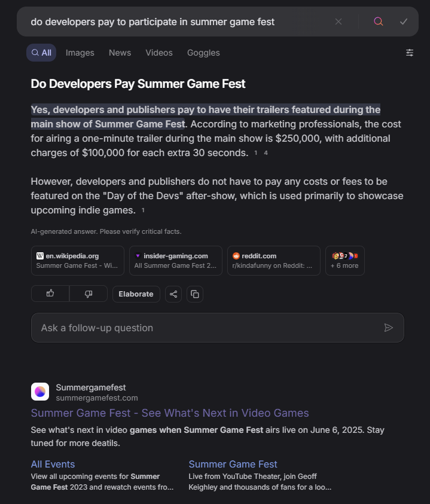Clear the search query with X icon
Viewport: 430px width, 504px height.
coord(338,22)
